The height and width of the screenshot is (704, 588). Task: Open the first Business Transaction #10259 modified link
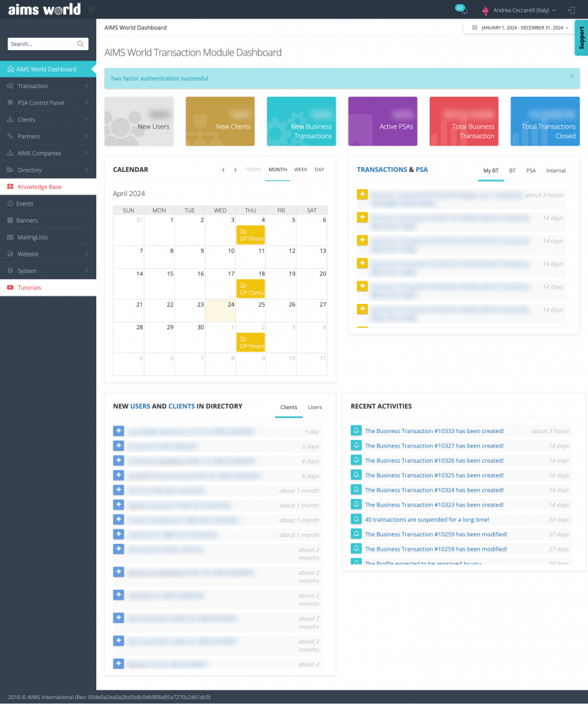[436, 534]
